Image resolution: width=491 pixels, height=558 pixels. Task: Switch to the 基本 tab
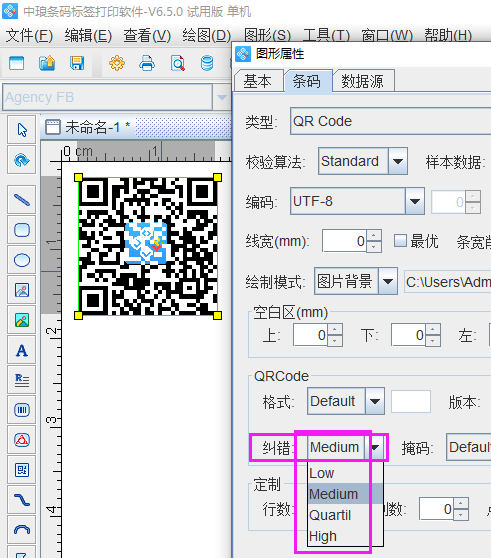point(258,81)
